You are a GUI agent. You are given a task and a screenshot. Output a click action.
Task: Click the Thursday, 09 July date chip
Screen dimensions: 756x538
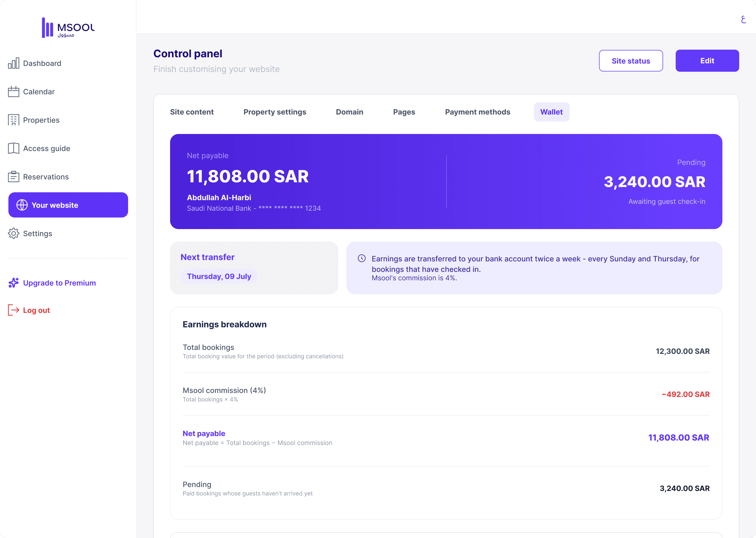tap(219, 276)
